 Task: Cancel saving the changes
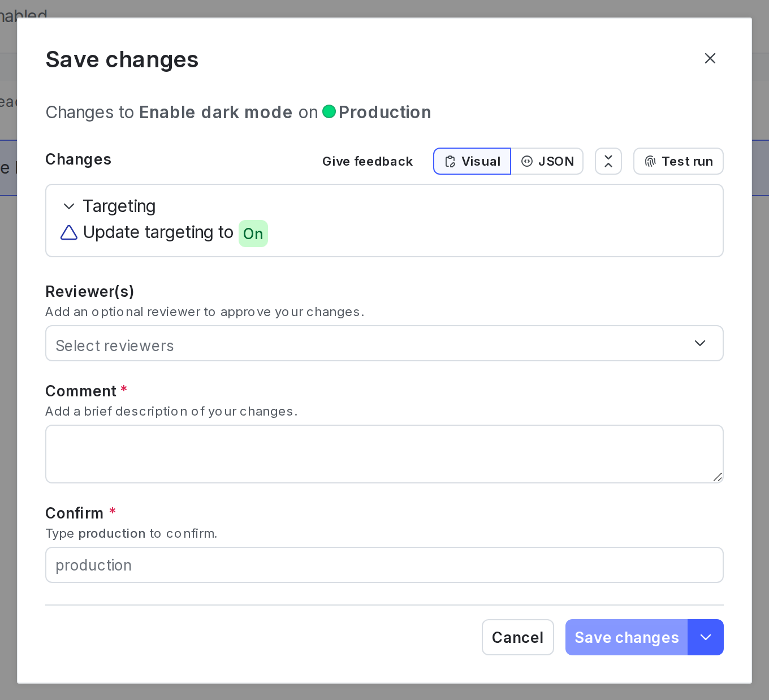click(x=517, y=637)
